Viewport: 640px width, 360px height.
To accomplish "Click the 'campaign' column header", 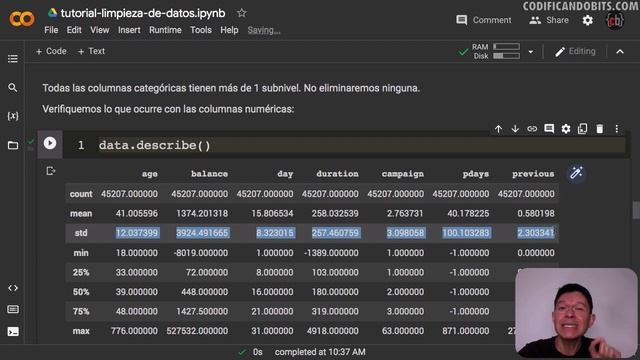I will 402,174.
